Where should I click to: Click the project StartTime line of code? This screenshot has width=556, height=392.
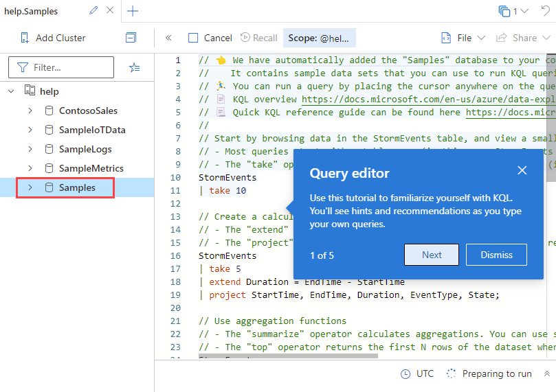coord(349,295)
